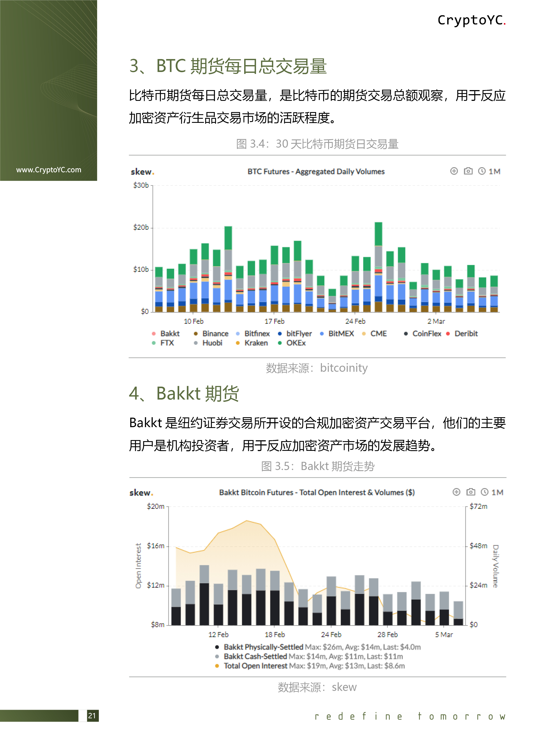The height and width of the screenshot is (756, 534).
Task: Click camera snapshot icon on BTC Futures chart
Action: click(x=468, y=171)
